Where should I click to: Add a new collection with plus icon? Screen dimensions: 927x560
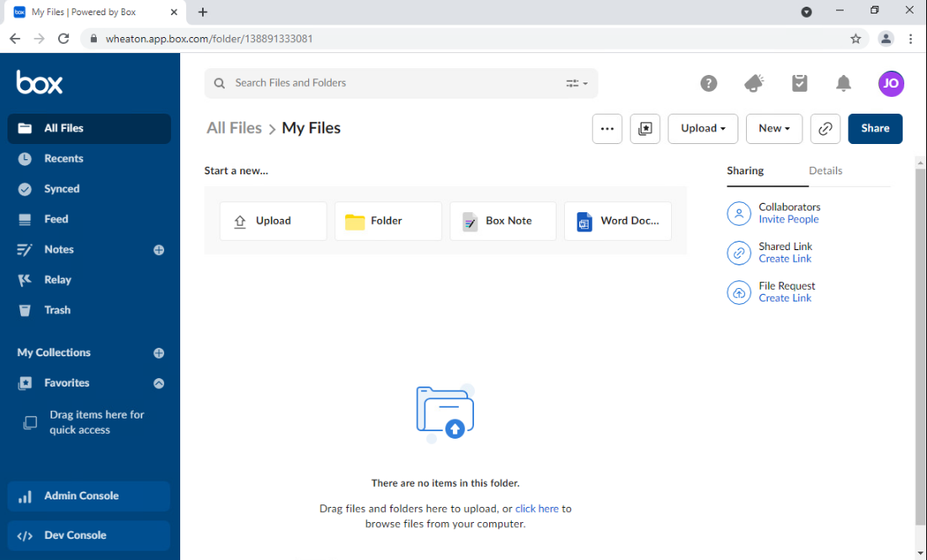coord(159,353)
